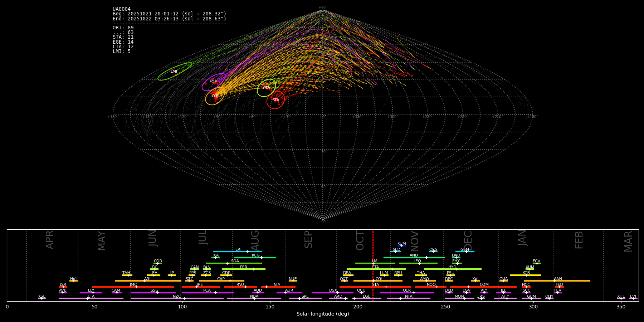The height and width of the screenshot is (322, 644).
Task: Click the SLD shower bar
Action: [395, 252]
